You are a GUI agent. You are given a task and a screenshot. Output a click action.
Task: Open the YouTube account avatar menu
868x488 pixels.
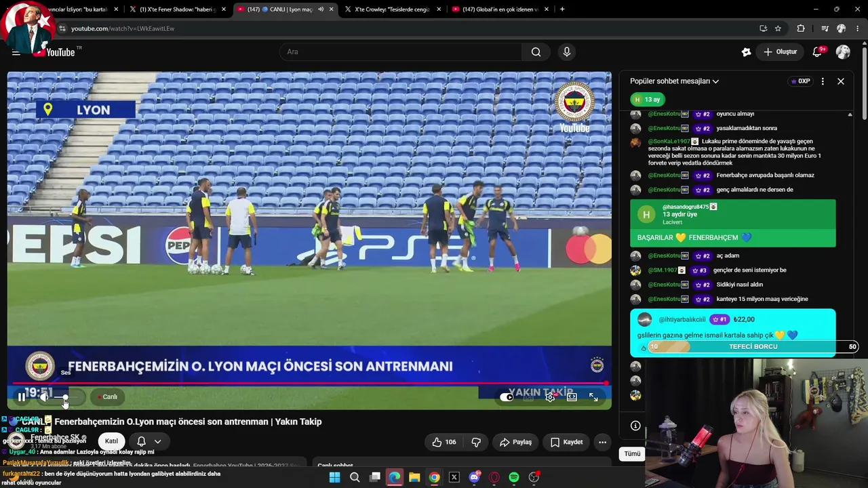(843, 52)
